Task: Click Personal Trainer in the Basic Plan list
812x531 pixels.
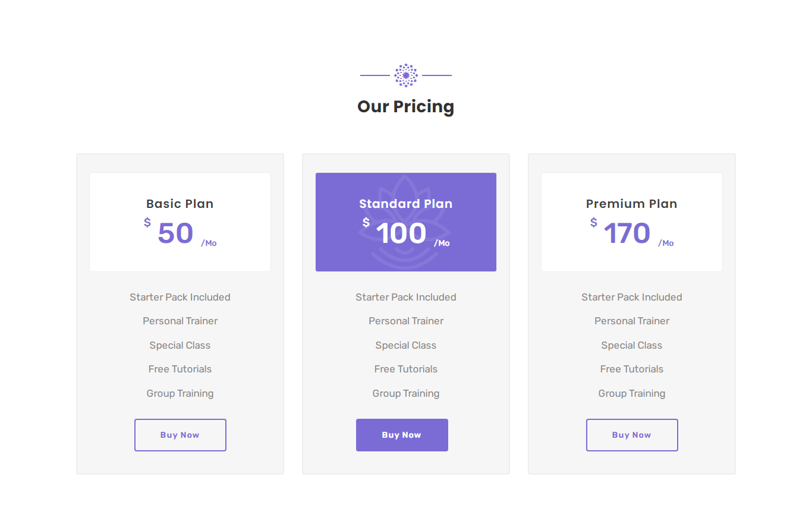Action: click(x=180, y=321)
